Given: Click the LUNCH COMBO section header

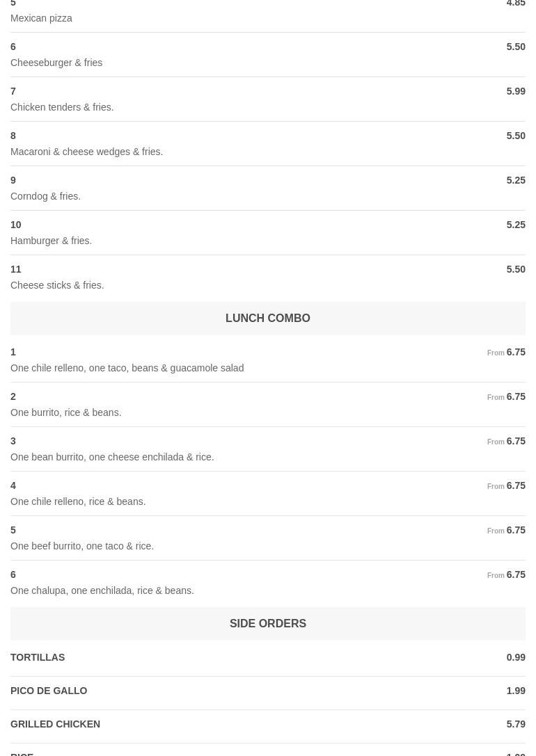Looking at the screenshot, I should 267,319.
